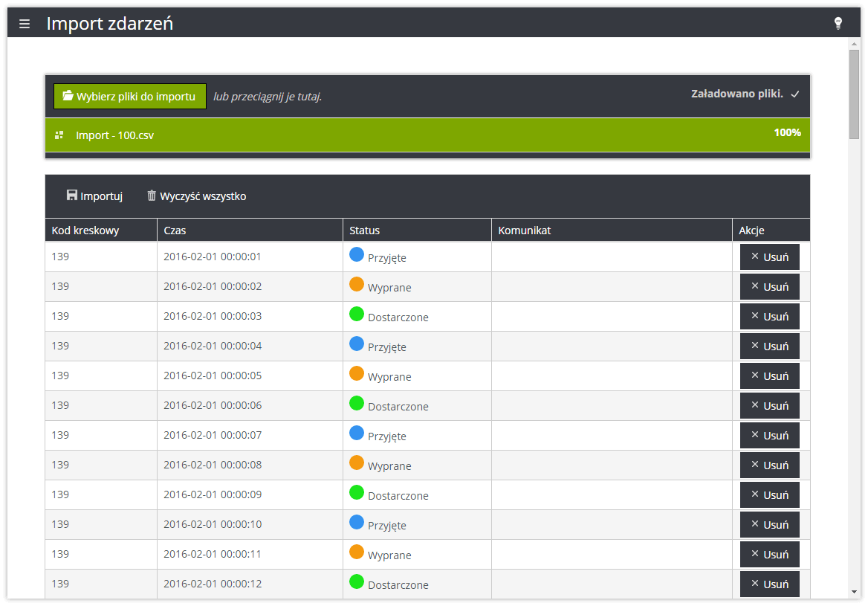Remove row with time 00:00:01

pos(769,257)
